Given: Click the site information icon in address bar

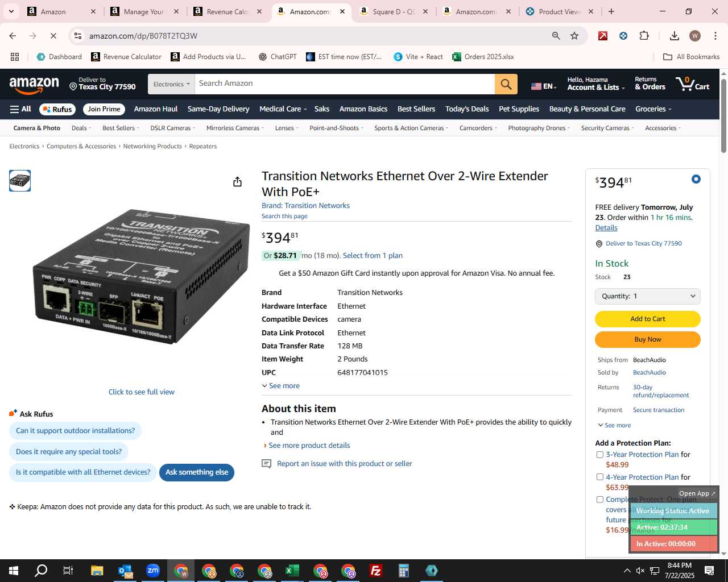Looking at the screenshot, I should click(x=78, y=36).
